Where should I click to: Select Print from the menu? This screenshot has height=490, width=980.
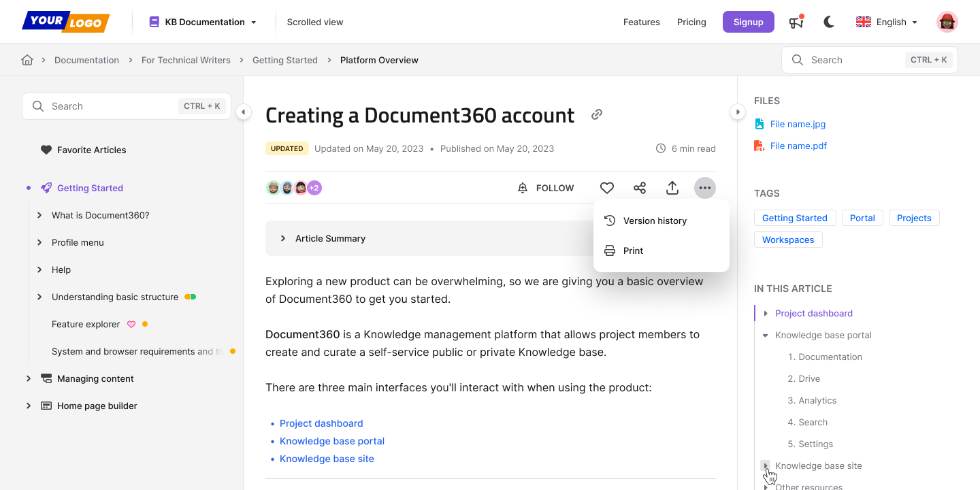coord(661,250)
